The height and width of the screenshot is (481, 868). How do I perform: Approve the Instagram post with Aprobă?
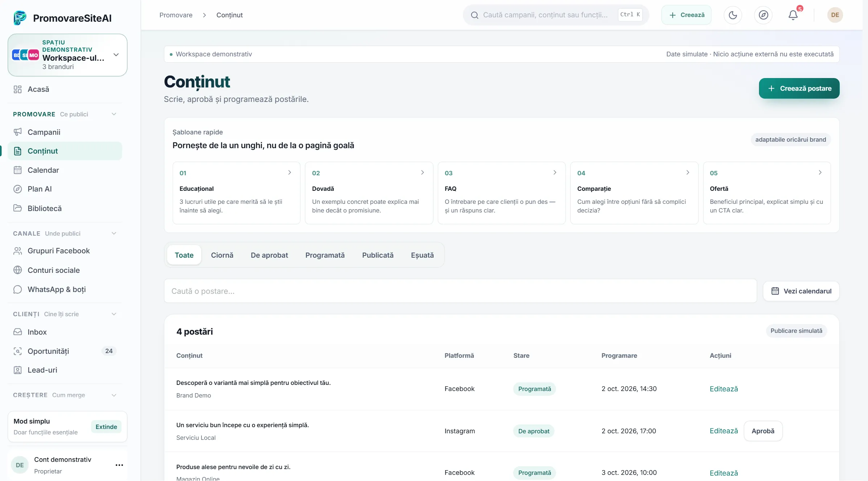click(x=763, y=431)
